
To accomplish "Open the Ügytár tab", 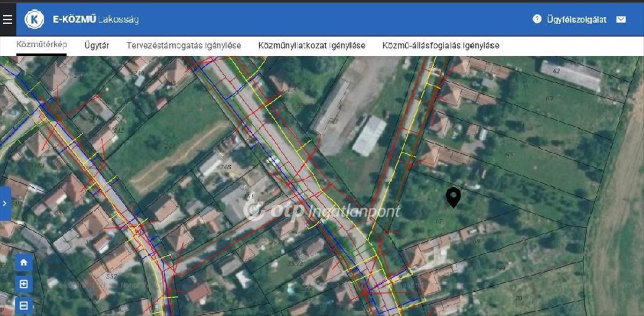I will pos(97,46).
